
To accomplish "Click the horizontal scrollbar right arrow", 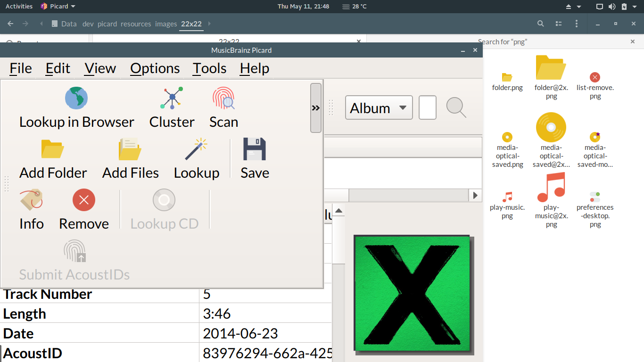I will click(475, 195).
